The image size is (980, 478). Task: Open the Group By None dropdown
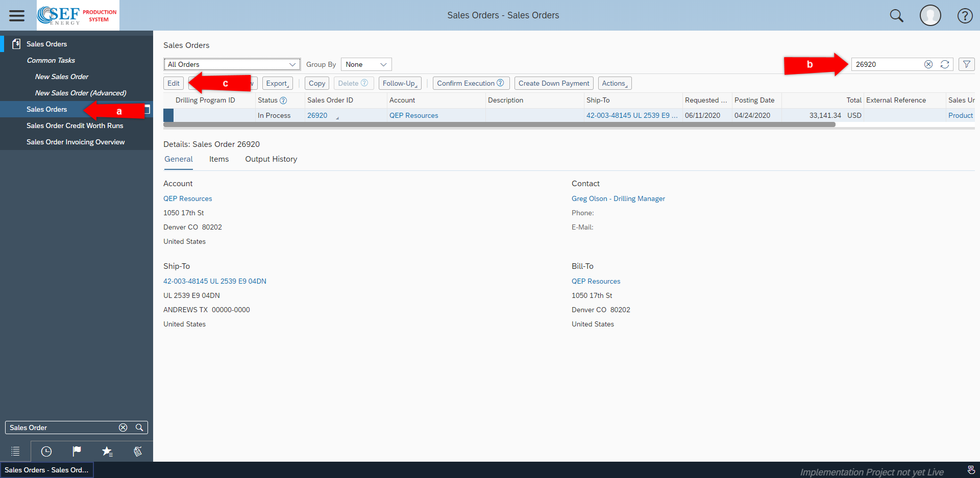pyautogui.click(x=366, y=64)
